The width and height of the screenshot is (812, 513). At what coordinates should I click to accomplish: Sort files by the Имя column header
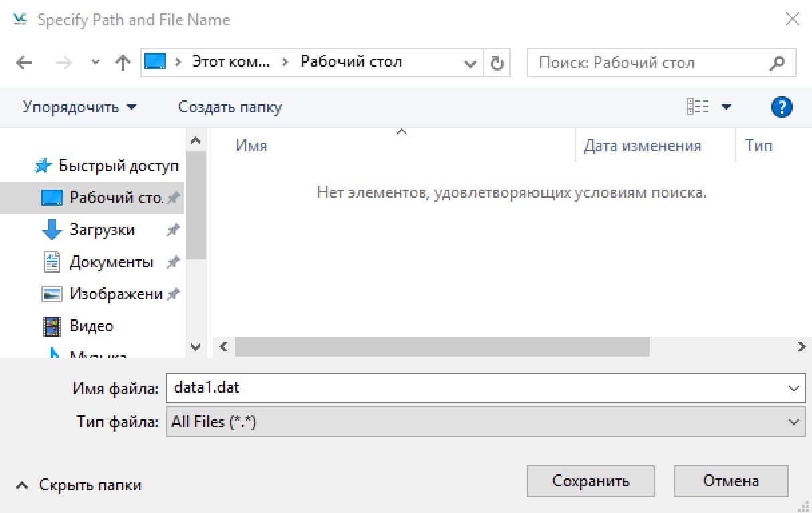click(x=251, y=146)
